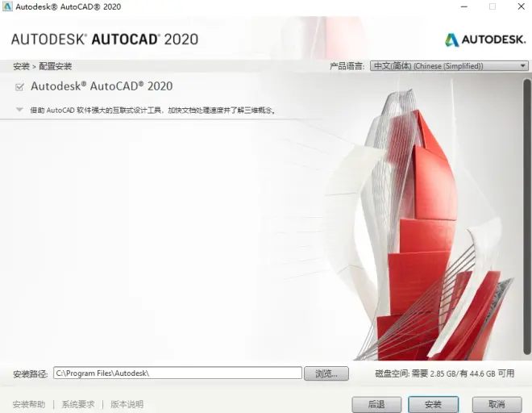
Task: Click the 浏览... browse button
Action: [x=326, y=373]
